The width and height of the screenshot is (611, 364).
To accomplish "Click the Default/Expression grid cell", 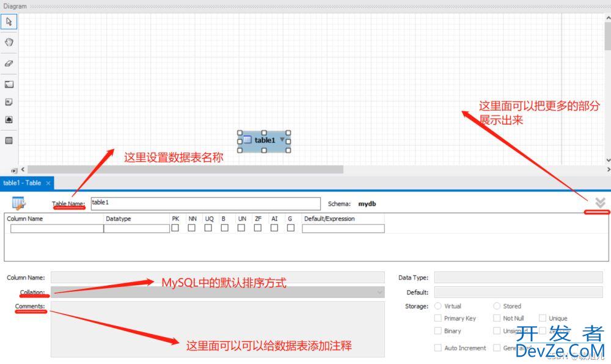I will [343, 228].
